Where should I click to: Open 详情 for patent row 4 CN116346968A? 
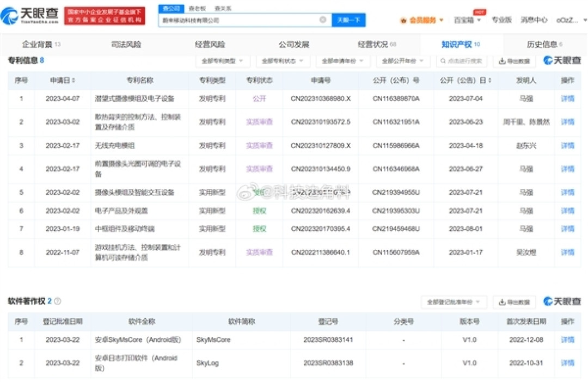tap(567, 169)
